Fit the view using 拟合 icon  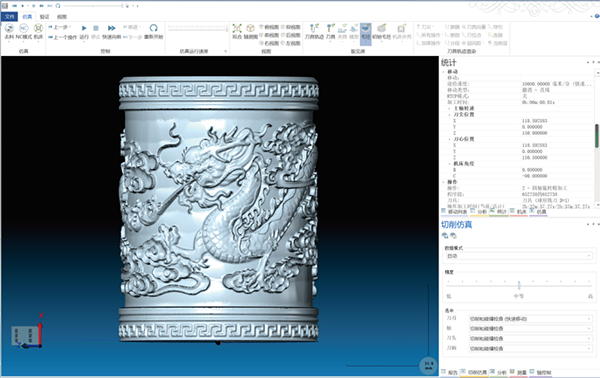237,31
